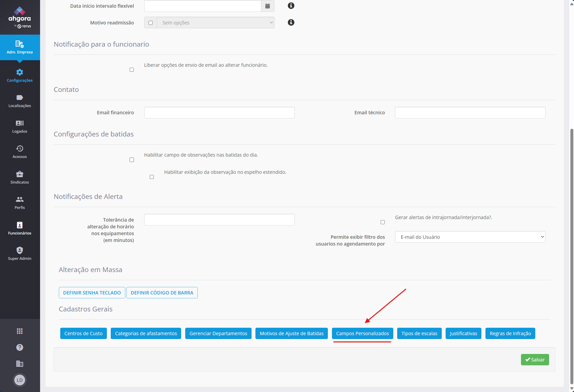
Task: Open calendar picker for Data início intervalo flexível
Action: point(267,6)
